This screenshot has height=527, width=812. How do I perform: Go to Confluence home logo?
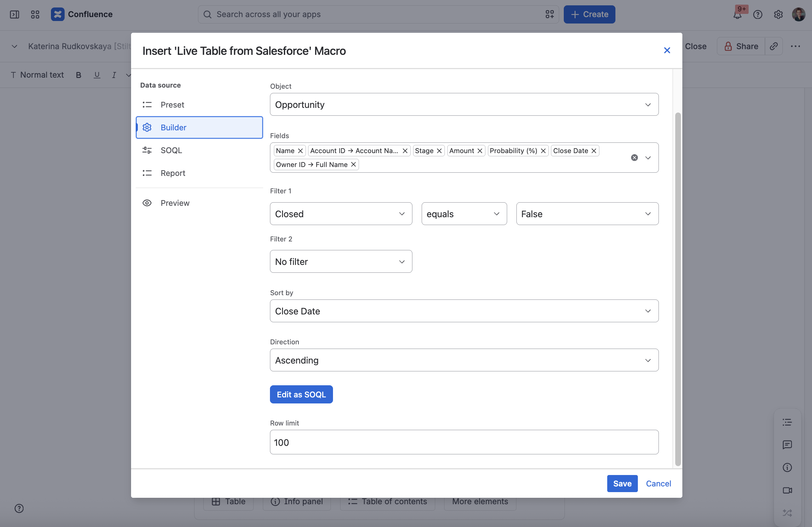(82, 14)
